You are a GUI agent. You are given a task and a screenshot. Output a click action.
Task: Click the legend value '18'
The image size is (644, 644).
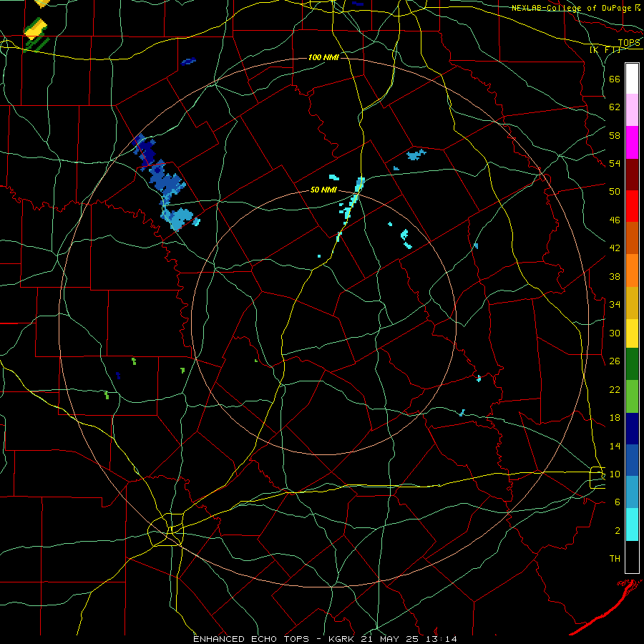[615, 418]
